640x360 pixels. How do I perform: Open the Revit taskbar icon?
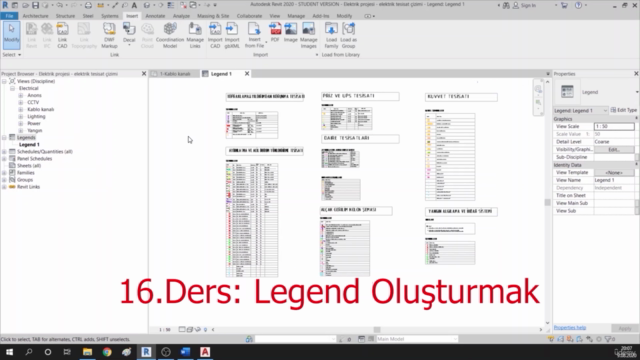tap(146, 351)
